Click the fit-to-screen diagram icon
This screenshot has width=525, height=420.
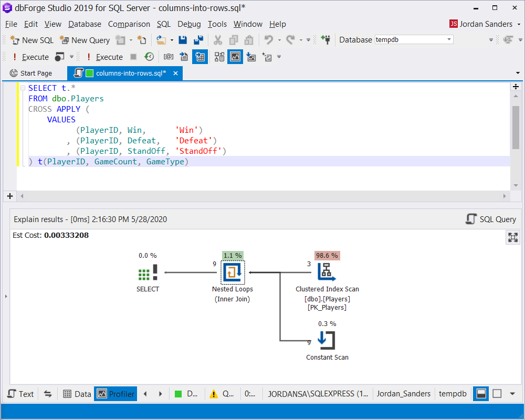[512, 237]
